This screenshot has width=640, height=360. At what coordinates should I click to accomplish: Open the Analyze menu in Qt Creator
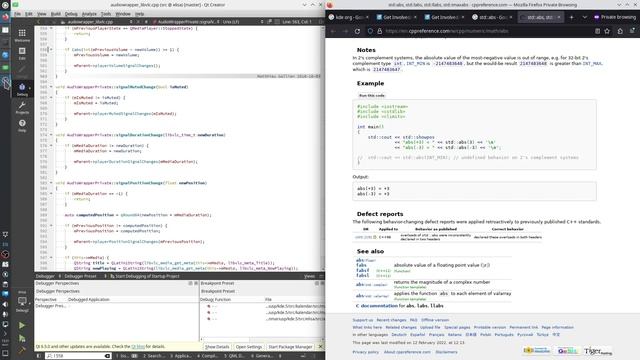click(89, 14)
